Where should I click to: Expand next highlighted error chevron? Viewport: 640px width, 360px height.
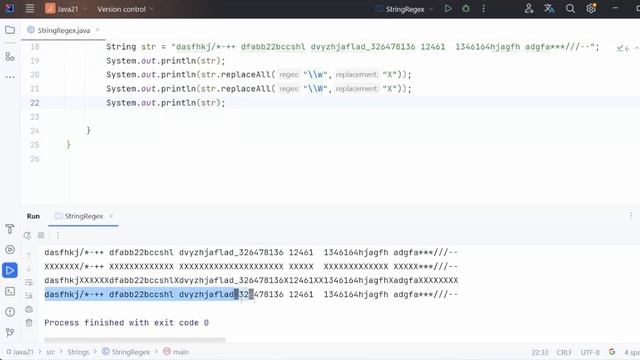636,48
